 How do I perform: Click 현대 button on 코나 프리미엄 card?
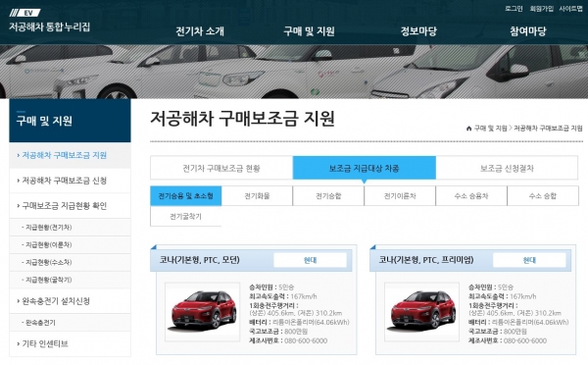[x=529, y=260]
